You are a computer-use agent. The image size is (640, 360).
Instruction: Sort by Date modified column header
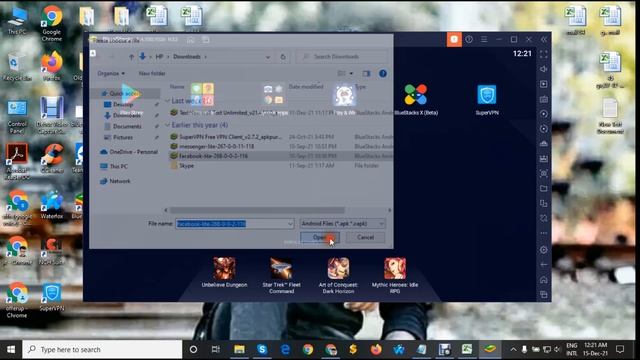click(306, 87)
